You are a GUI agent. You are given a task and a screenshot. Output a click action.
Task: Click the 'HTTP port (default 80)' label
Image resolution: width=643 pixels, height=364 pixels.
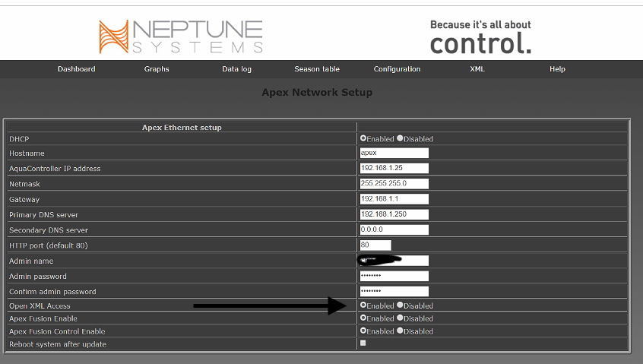tap(49, 245)
